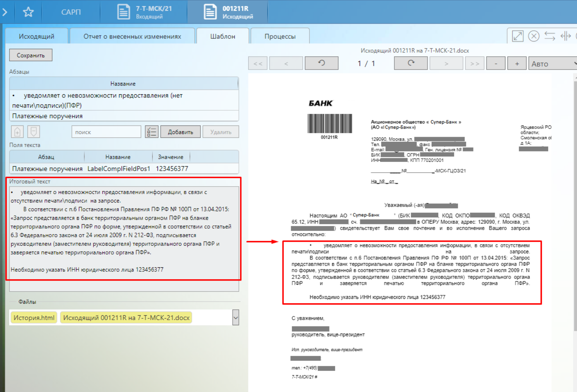The image size is (577, 392).
Task: Click the Добавить button
Action: tap(180, 132)
